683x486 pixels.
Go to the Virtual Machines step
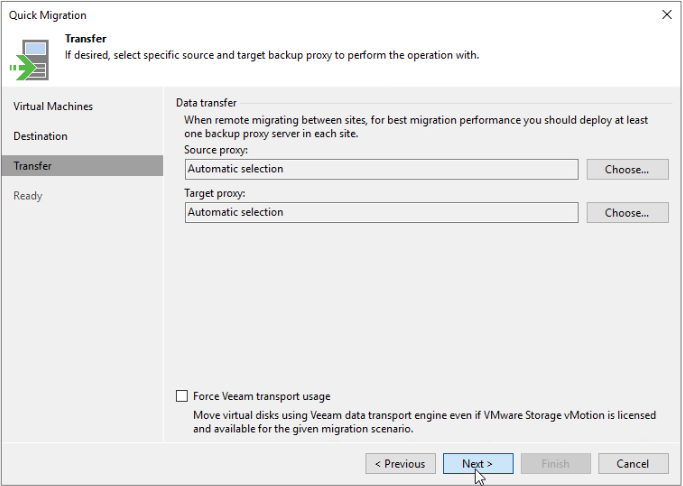click(x=53, y=106)
